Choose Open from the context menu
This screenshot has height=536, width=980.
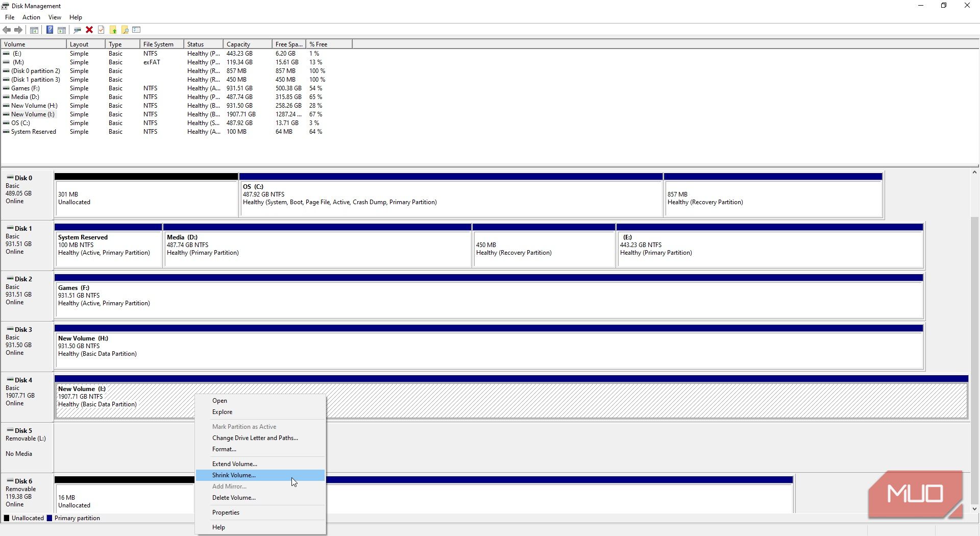[x=260, y=401]
